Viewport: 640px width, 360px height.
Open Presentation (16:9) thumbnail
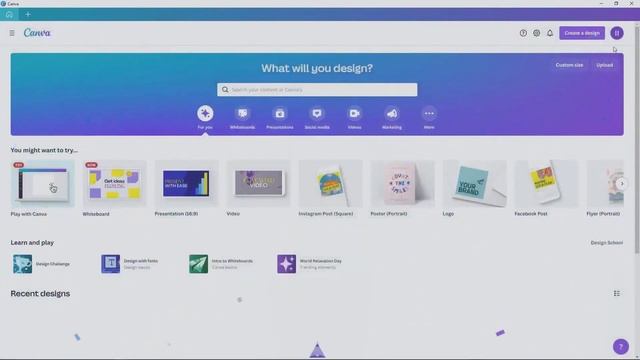point(187,184)
